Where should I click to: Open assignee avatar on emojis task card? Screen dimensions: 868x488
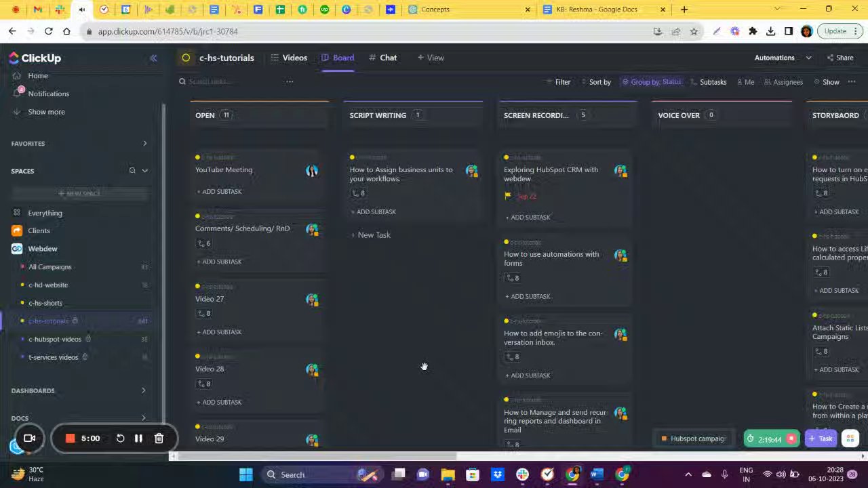(x=620, y=334)
